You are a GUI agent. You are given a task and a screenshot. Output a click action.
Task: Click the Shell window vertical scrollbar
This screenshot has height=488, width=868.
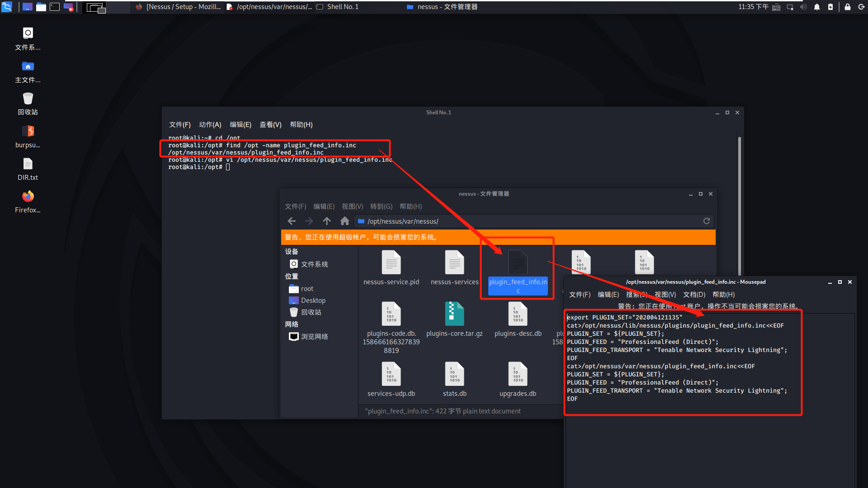(x=740, y=206)
